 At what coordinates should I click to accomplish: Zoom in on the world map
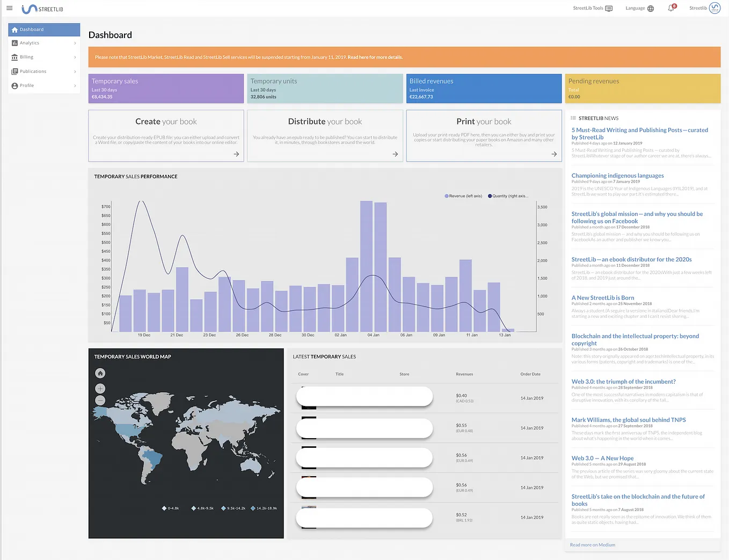(x=100, y=388)
